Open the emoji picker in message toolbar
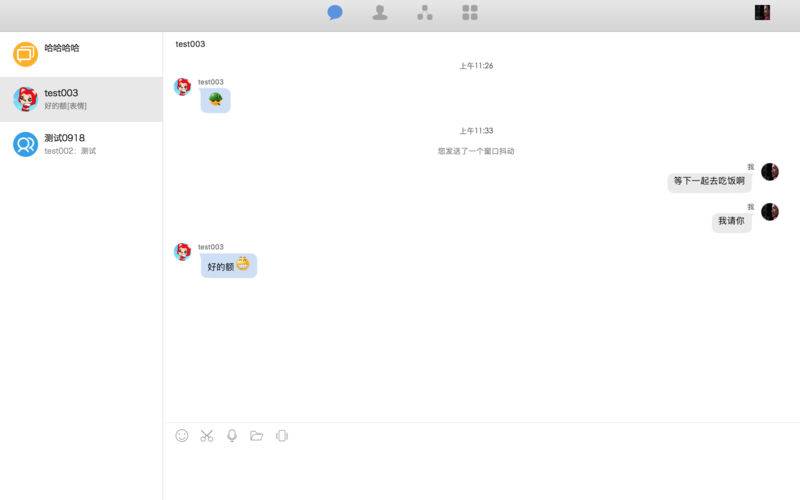 pyautogui.click(x=182, y=436)
